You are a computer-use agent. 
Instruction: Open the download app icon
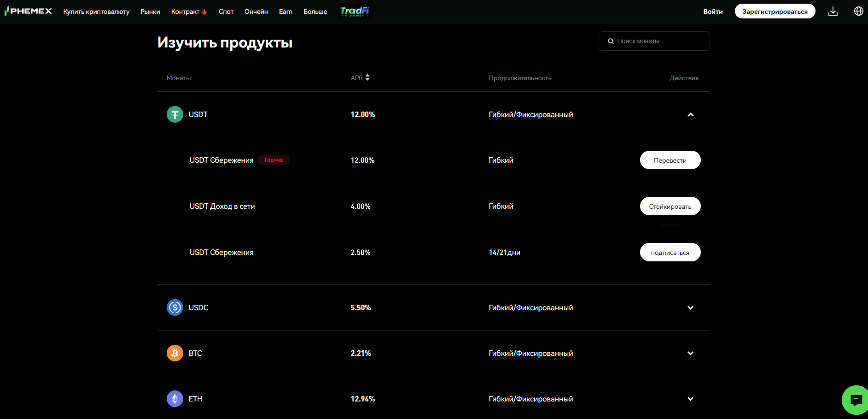click(x=833, y=11)
